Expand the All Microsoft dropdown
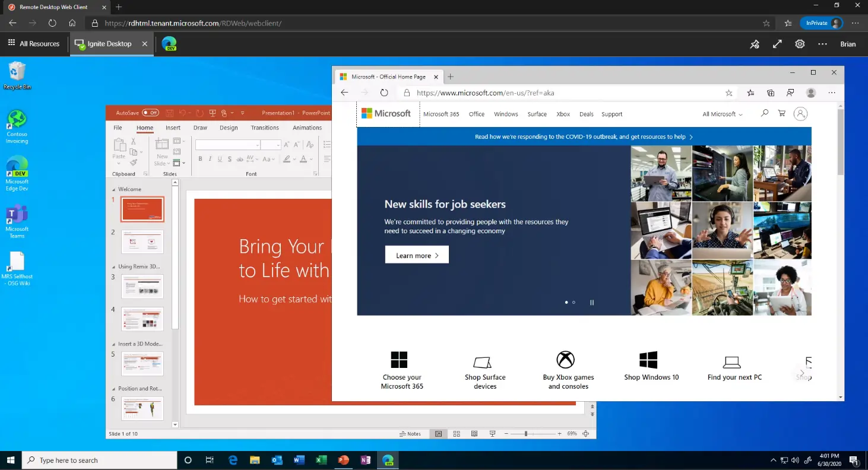Image resolution: width=868 pixels, height=470 pixels. coord(723,114)
